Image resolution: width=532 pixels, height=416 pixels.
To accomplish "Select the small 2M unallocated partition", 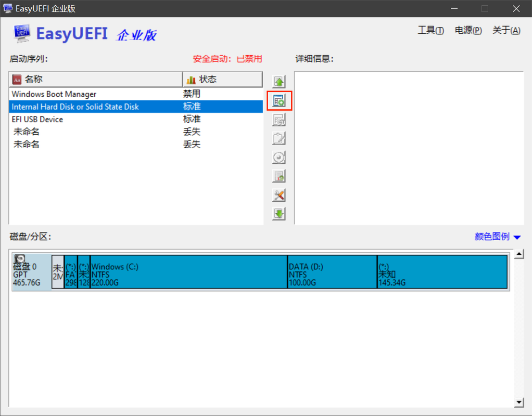I will point(58,272).
